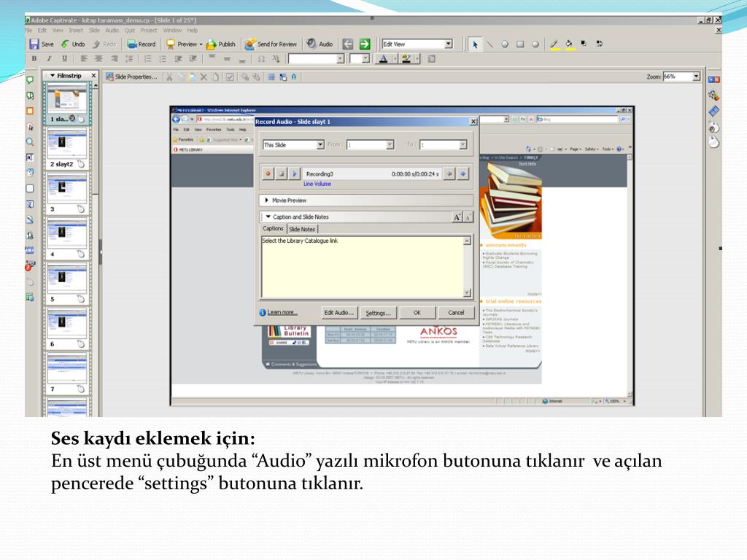Click the cut scissors icon
This screenshot has width=747, height=560.
coord(169,77)
